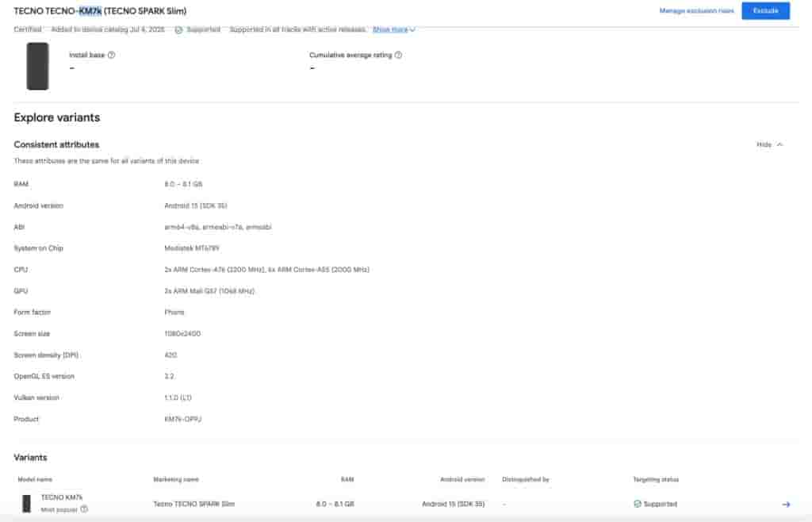
Task: Collapse Consistent attributes with Hide
Action: [x=769, y=144]
